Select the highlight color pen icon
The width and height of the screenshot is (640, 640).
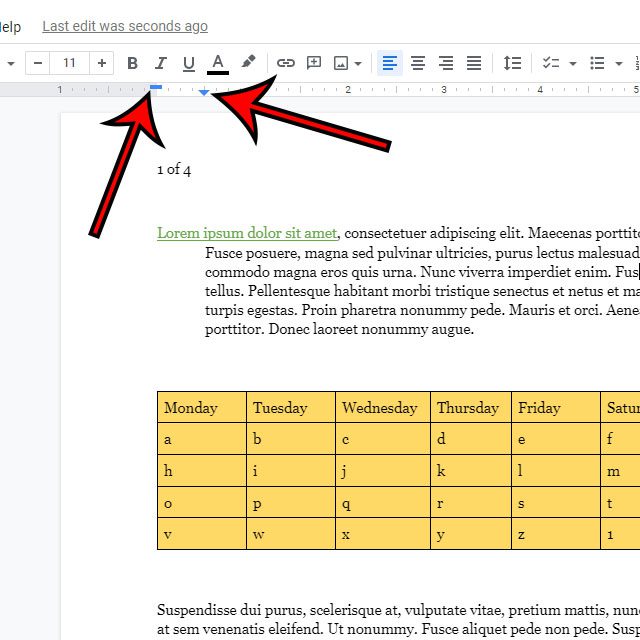tap(248, 63)
